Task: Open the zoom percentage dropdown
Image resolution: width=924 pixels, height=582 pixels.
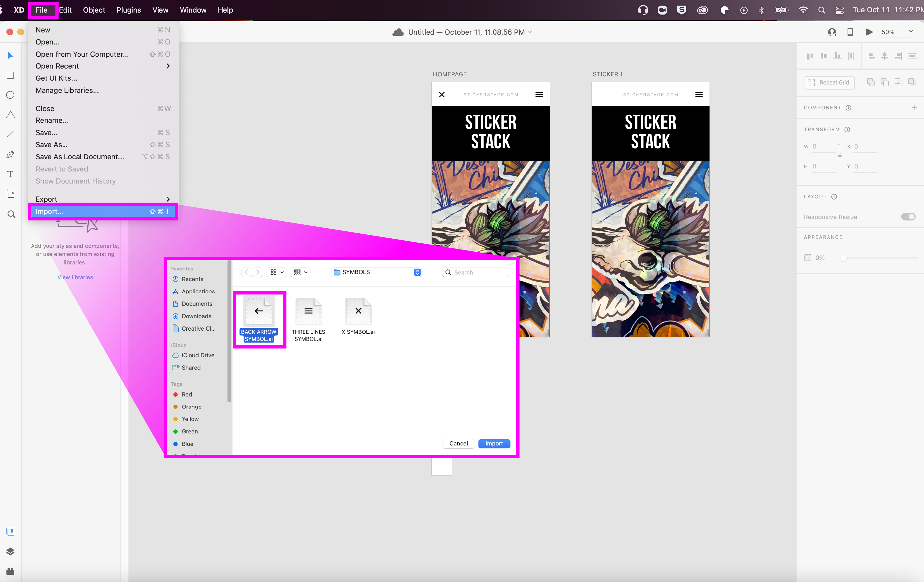Action: pyautogui.click(x=911, y=31)
